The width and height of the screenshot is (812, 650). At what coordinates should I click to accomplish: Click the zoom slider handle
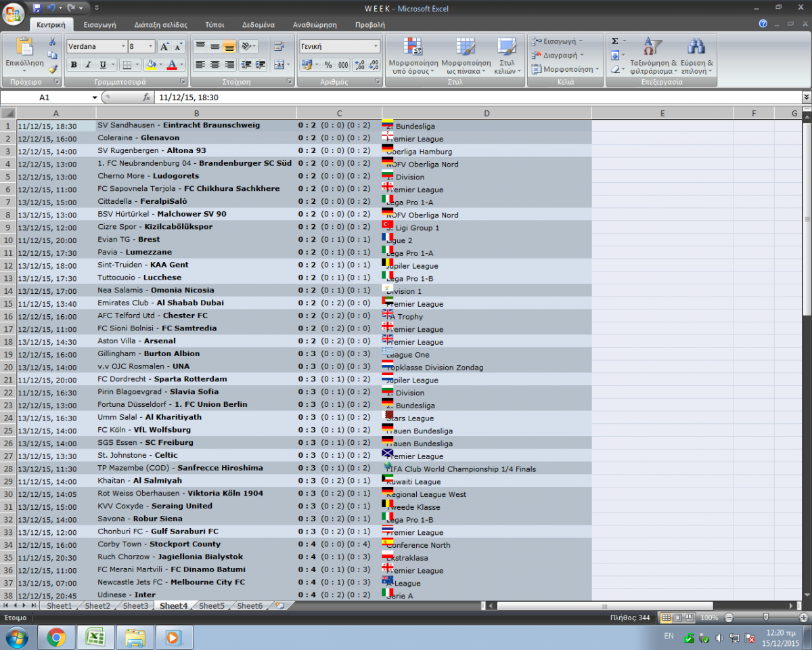tap(765, 617)
